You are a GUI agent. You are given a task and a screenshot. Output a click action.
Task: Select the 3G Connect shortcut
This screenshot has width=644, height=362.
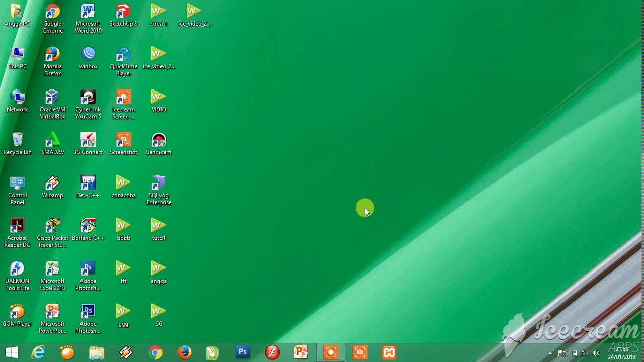(88, 144)
